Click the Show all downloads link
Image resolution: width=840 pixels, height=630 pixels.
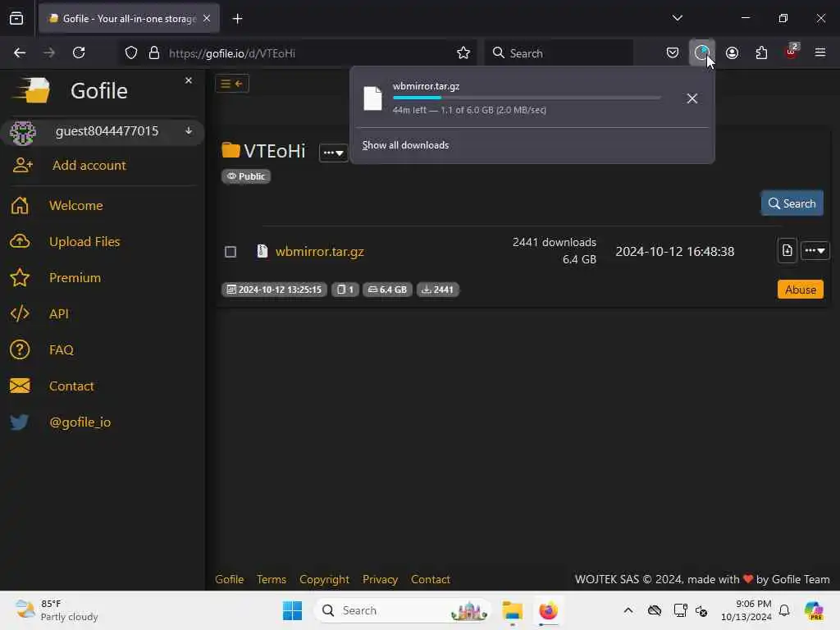[x=405, y=145]
